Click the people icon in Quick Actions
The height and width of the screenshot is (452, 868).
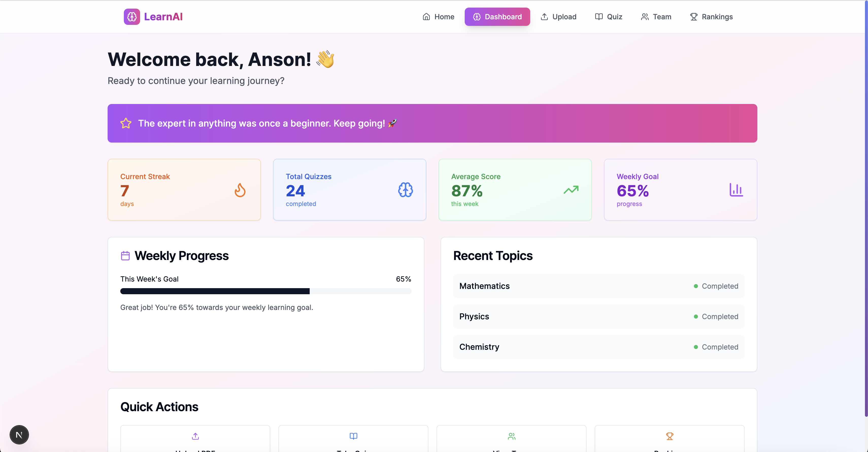click(x=511, y=436)
